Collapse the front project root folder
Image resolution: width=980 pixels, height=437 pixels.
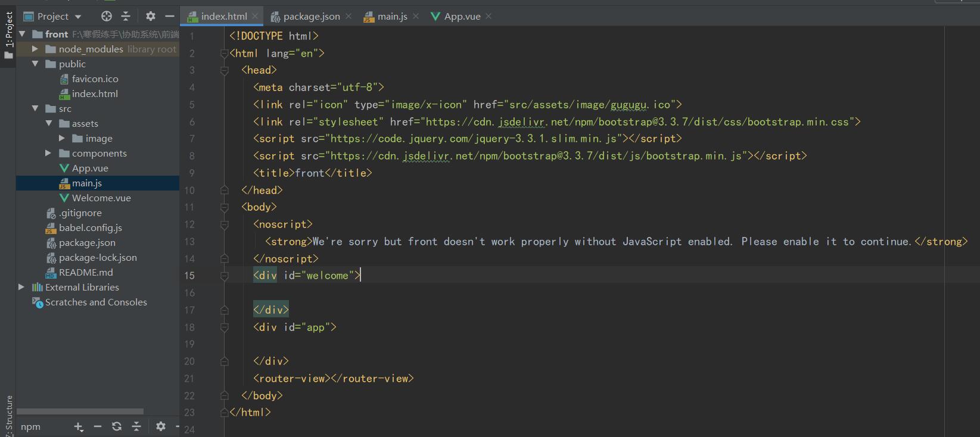point(22,34)
